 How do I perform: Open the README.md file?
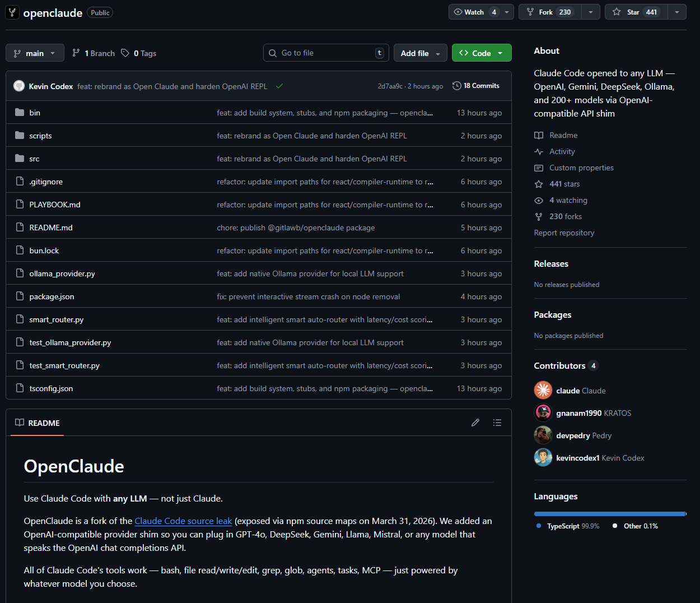(51, 228)
